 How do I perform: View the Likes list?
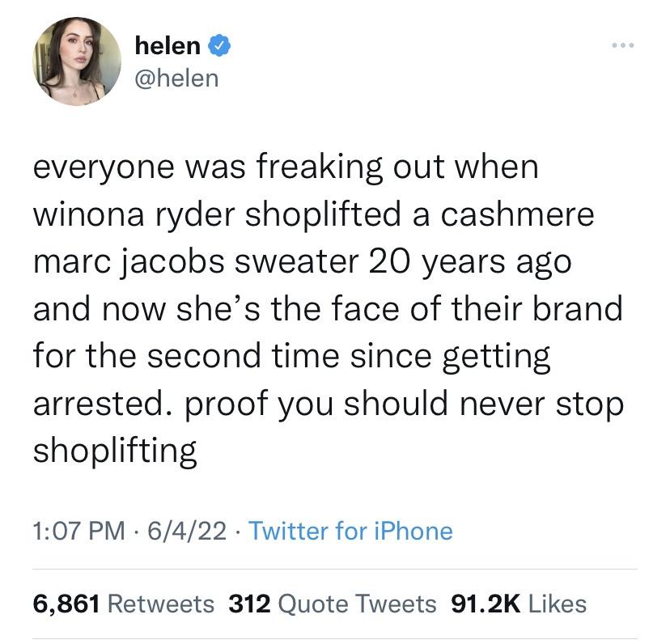[x=558, y=604]
